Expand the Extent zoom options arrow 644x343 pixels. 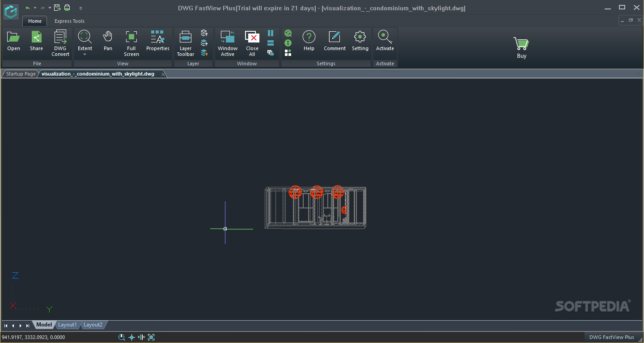(85, 55)
